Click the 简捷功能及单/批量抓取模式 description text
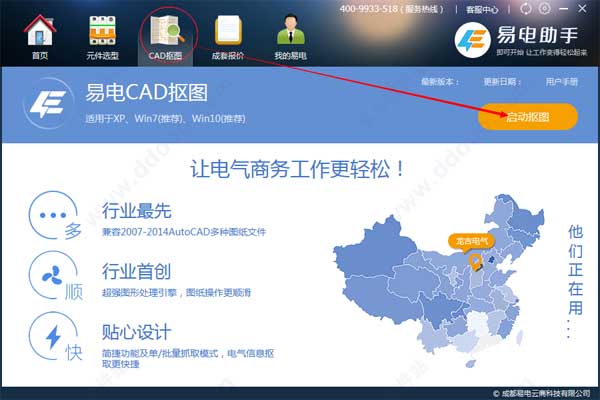This screenshot has height=400, width=600. tap(188, 358)
